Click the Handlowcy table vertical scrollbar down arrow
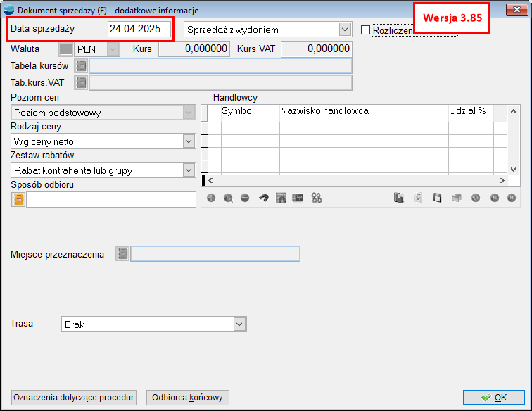The width and height of the screenshot is (532, 411). coord(513,169)
